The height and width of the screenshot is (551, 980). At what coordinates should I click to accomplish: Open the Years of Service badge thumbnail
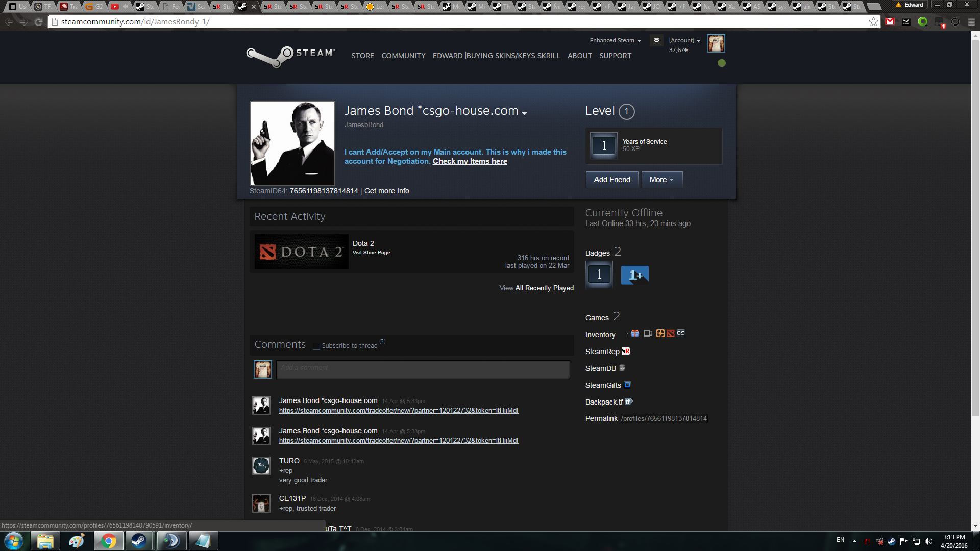coord(604,146)
